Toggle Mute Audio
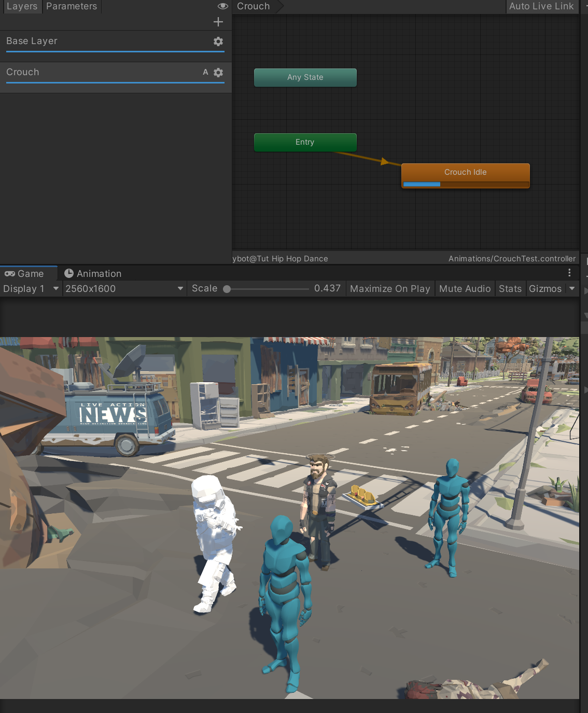Screen dimensions: 588x713 click(465, 289)
